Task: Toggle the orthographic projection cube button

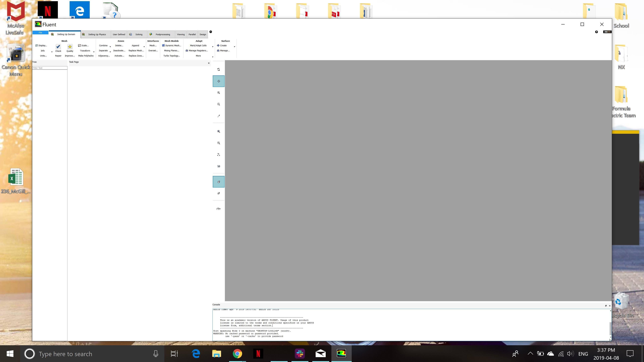Action: coord(219,193)
